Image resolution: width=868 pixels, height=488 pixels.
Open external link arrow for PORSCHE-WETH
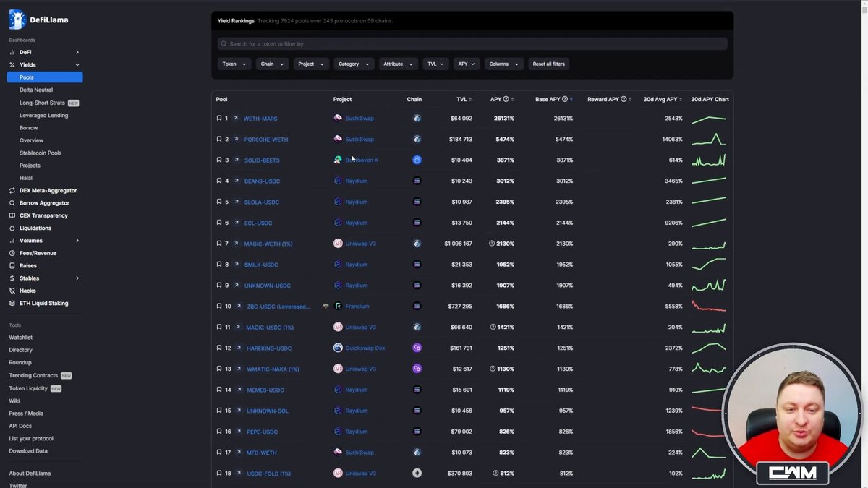pyautogui.click(x=236, y=139)
